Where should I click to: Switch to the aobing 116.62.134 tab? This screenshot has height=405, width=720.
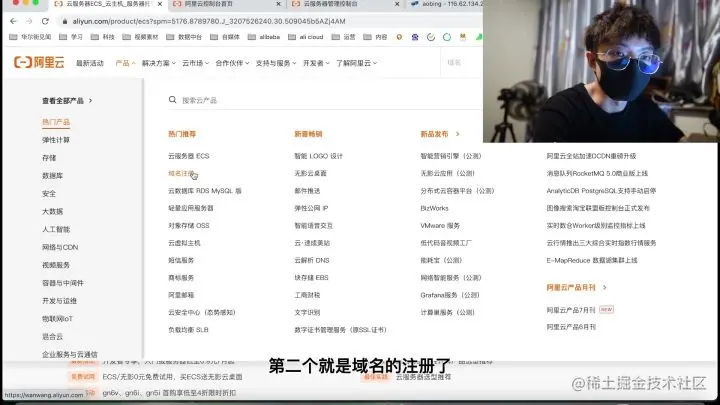click(445, 4)
